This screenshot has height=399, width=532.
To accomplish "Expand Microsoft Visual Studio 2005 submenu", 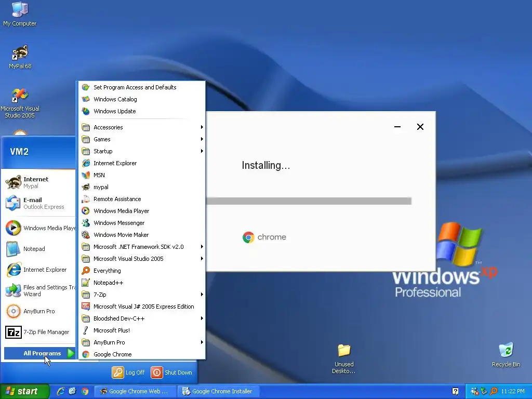I will point(142,259).
